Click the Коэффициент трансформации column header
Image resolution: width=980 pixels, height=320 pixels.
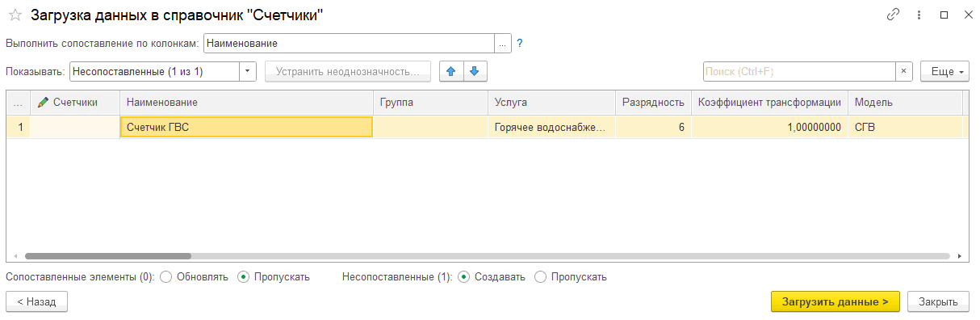769,102
